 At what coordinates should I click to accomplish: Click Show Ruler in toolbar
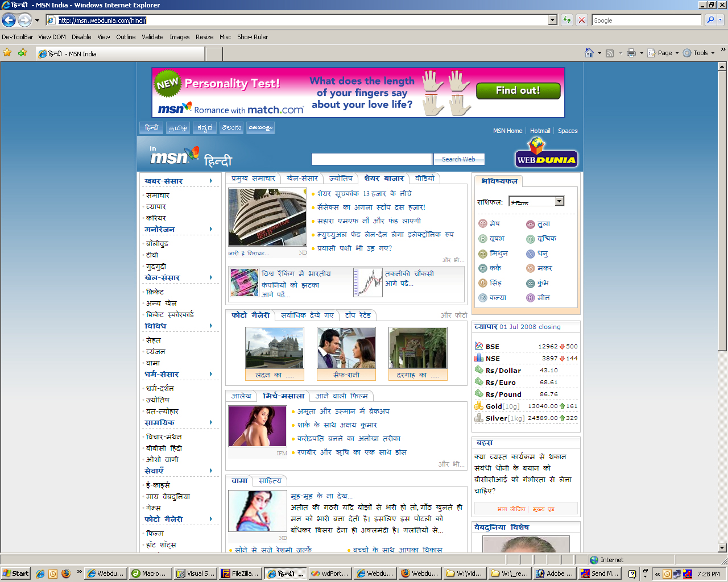[253, 37]
